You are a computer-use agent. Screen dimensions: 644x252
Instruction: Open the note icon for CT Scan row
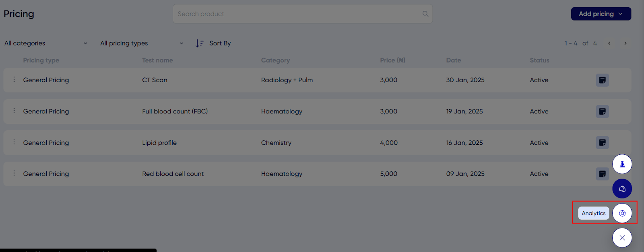(602, 80)
